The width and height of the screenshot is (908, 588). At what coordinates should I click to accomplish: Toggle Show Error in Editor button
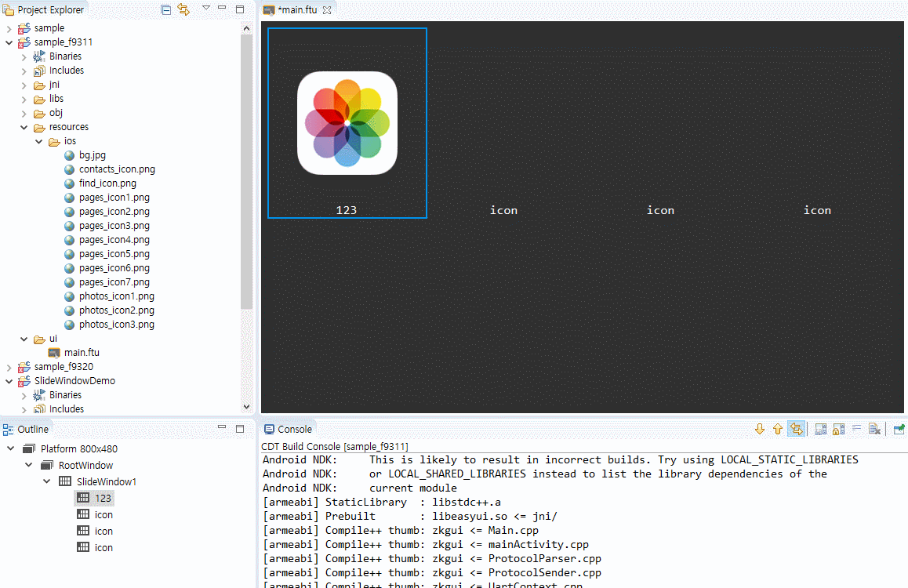tap(797, 429)
